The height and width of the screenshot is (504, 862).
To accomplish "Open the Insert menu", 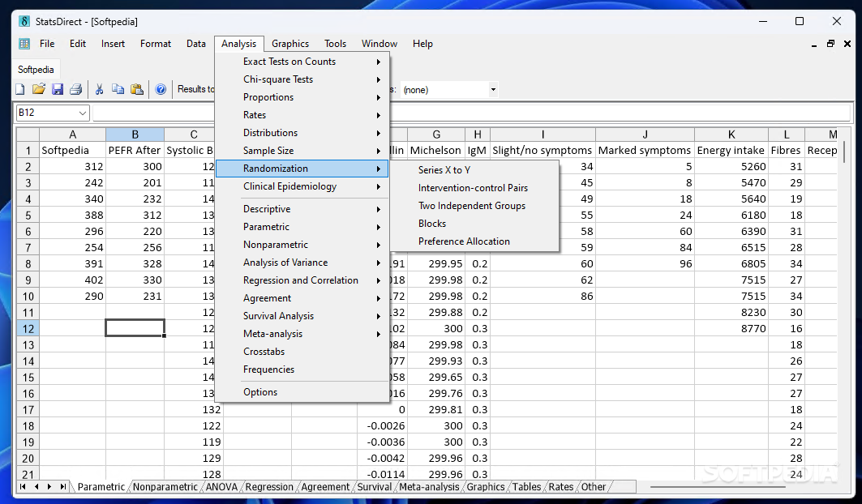I will [113, 44].
